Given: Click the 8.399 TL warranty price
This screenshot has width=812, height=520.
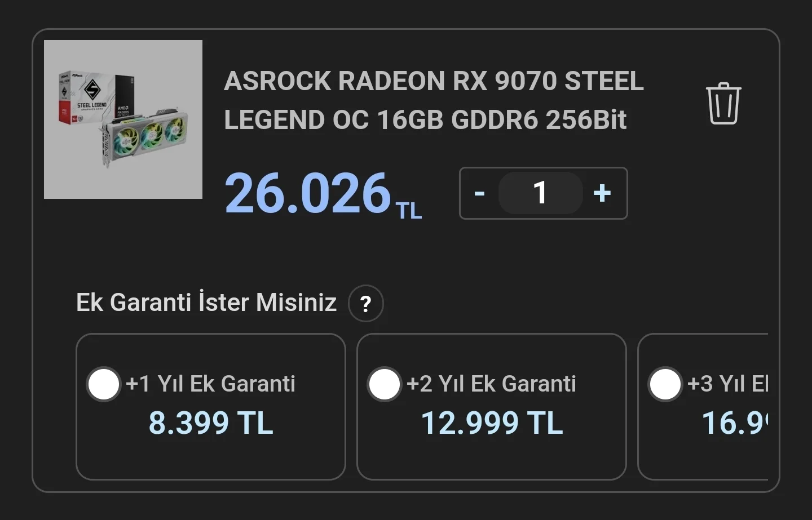Looking at the screenshot, I should click(210, 423).
